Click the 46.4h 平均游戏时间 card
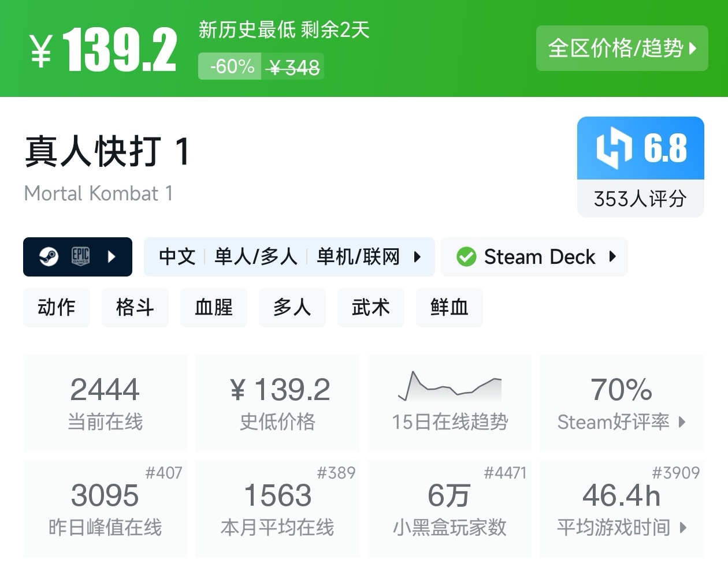 coord(622,509)
